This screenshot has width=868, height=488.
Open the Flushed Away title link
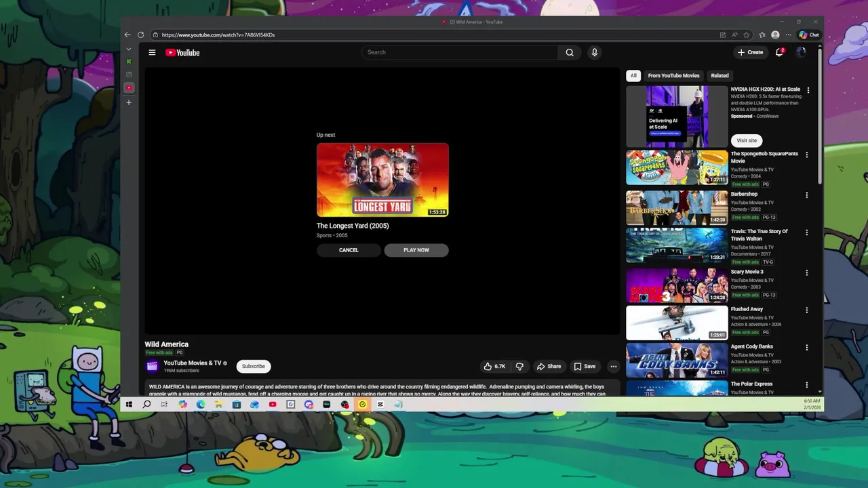click(747, 309)
